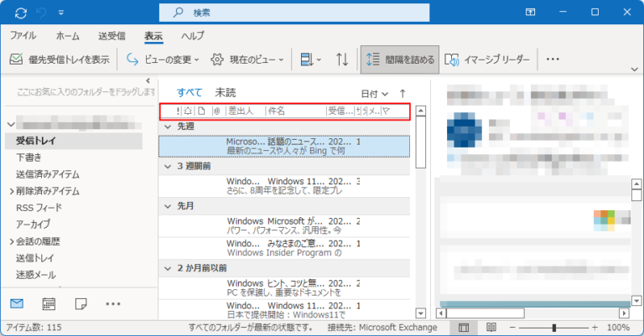
Task: Open message about PC を保護し
Action: click(284, 287)
